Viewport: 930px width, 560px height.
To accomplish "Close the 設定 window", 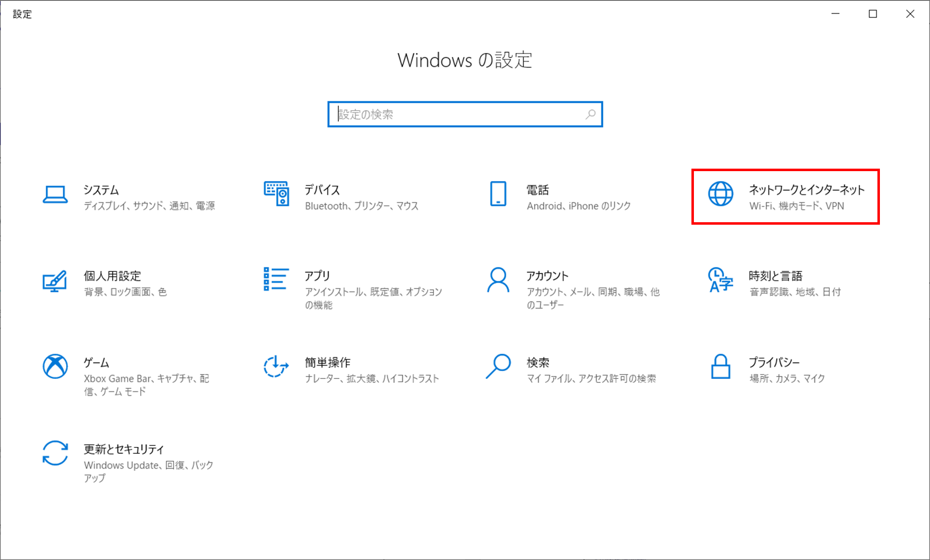I will coord(910,14).
